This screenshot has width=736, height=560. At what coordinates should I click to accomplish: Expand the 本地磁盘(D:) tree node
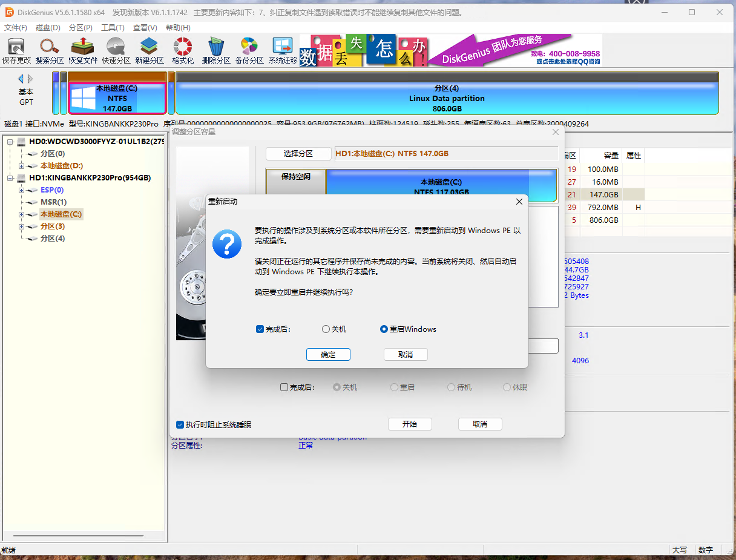pyautogui.click(x=22, y=166)
